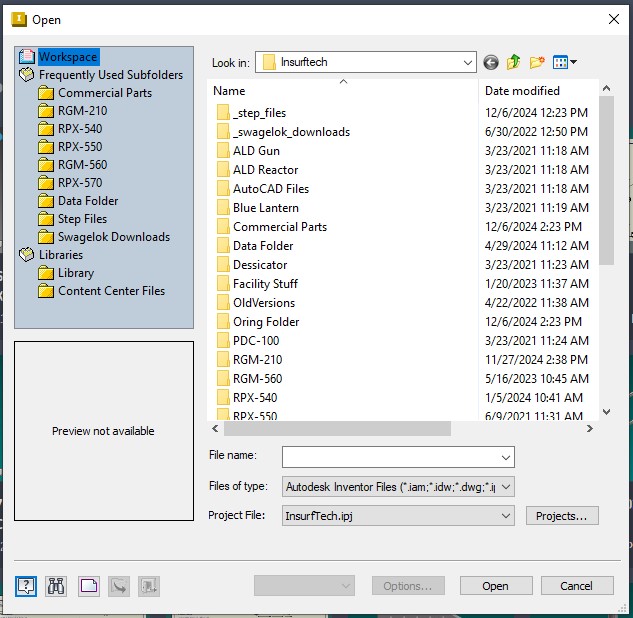Click the horizontal scrollbar right arrow
Screen dimensions: 633x618
590,429
